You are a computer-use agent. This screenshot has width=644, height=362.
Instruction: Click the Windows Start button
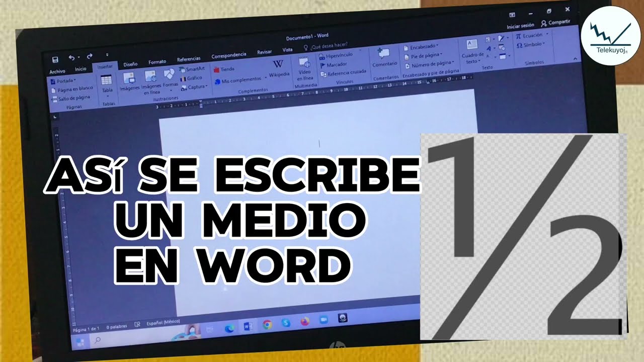79,342
